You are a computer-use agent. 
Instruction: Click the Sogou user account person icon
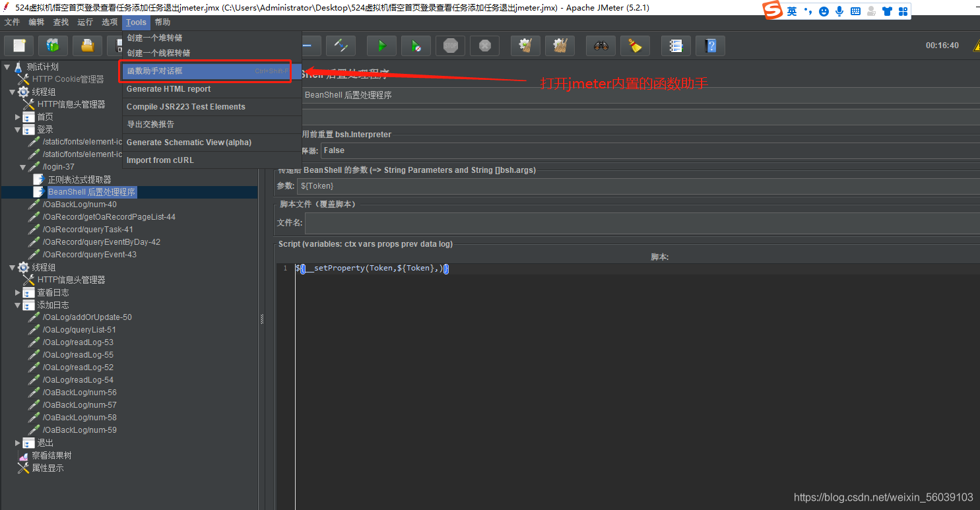[x=871, y=11]
